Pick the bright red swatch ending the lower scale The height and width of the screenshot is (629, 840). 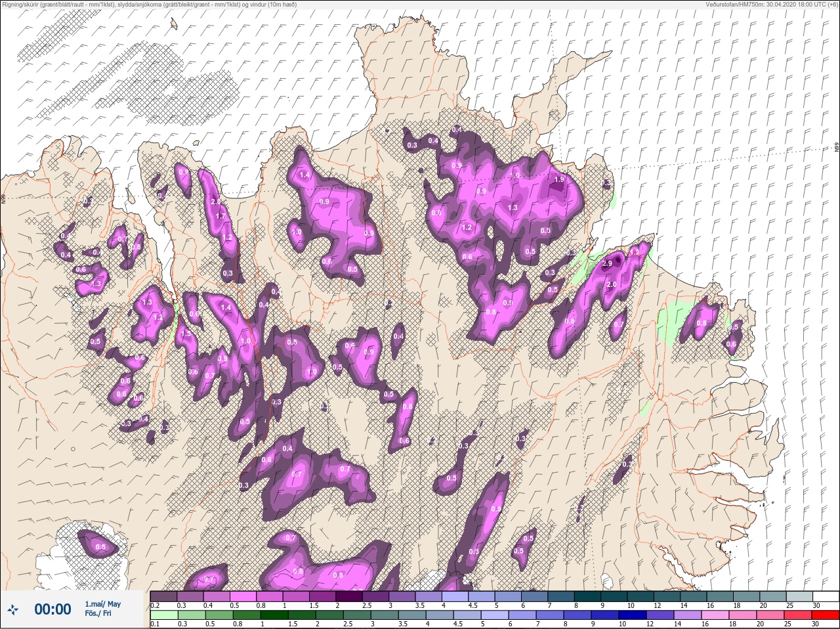click(x=826, y=615)
